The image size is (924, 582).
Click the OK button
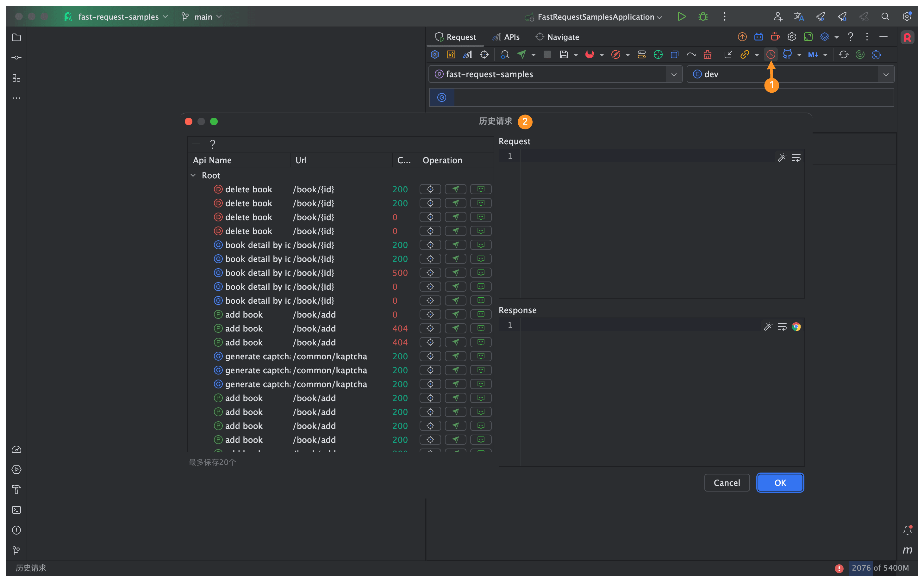click(x=780, y=483)
